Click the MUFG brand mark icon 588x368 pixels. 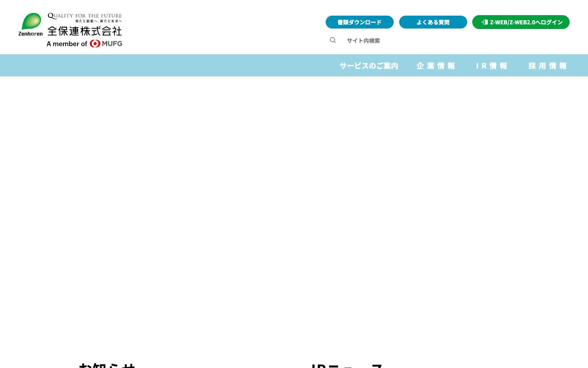(95, 44)
